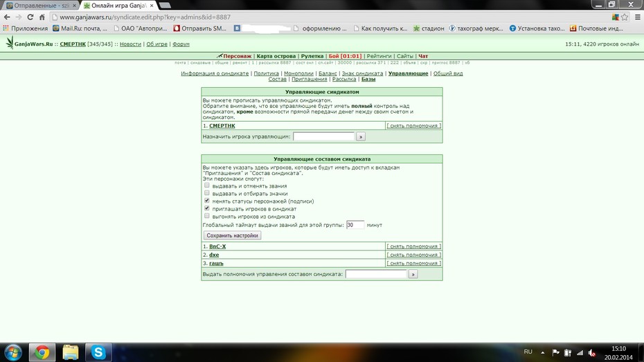Open the Бой [01:01] menu item

tap(345, 56)
